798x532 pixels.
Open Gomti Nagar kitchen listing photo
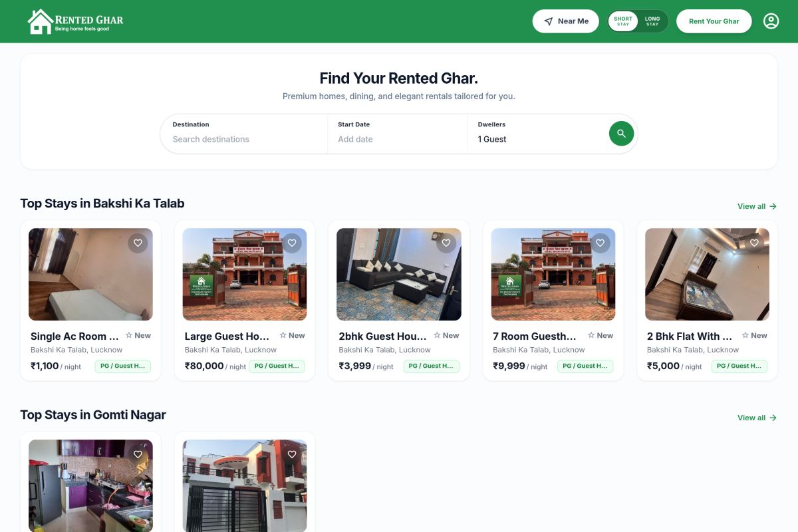[90, 485]
